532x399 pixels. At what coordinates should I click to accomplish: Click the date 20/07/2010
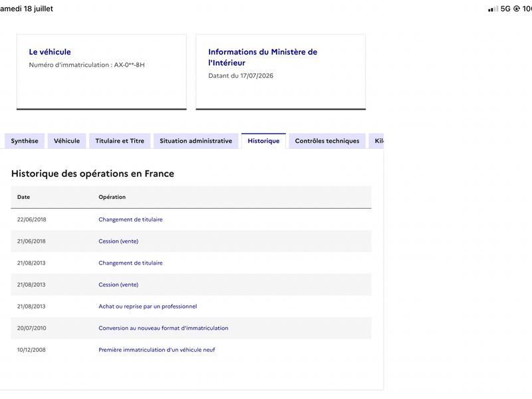coord(31,328)
